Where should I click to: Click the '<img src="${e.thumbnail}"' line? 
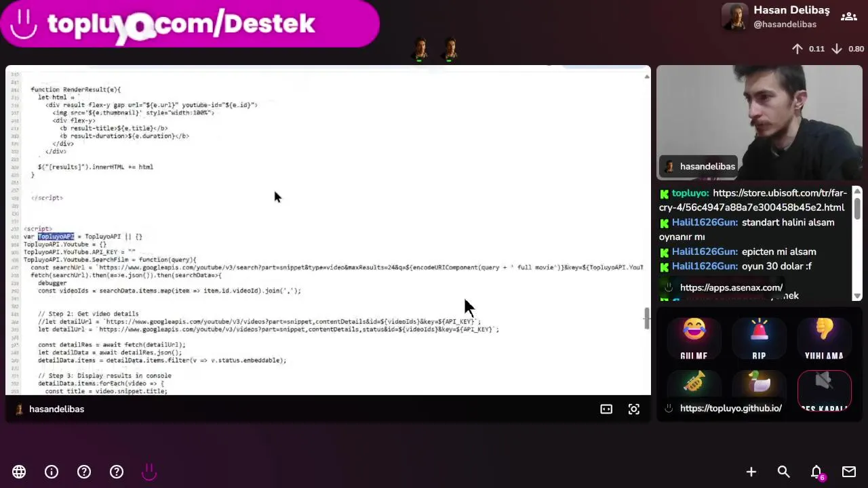click(x=134, y=113)
